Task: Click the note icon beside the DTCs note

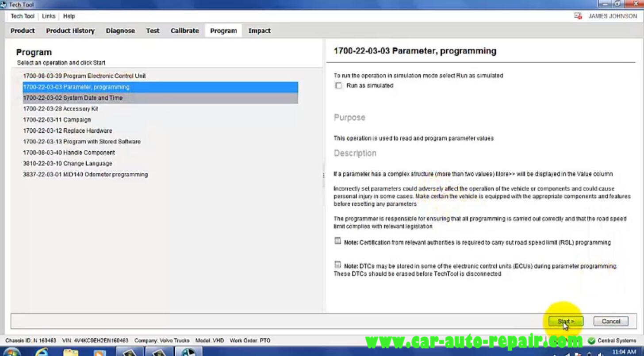Action: tap(337, 265)
